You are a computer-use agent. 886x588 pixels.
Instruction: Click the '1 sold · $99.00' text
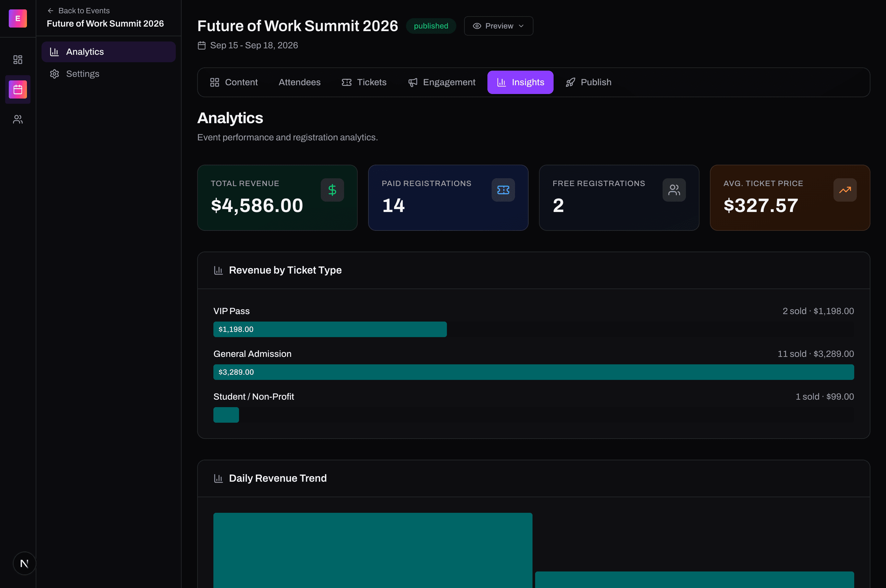click(824, 396)
